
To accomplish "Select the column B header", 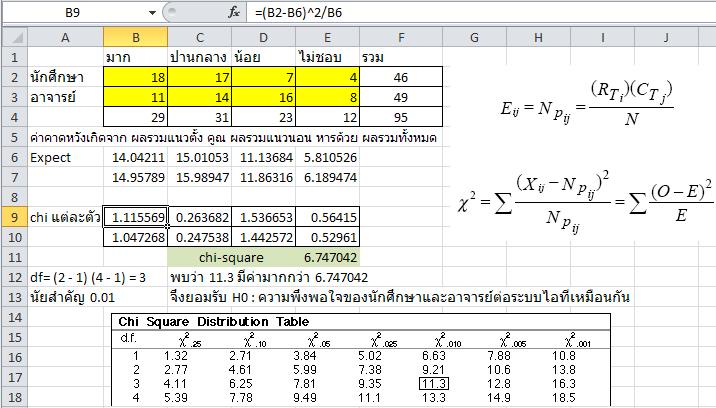I will click(137, 36).
